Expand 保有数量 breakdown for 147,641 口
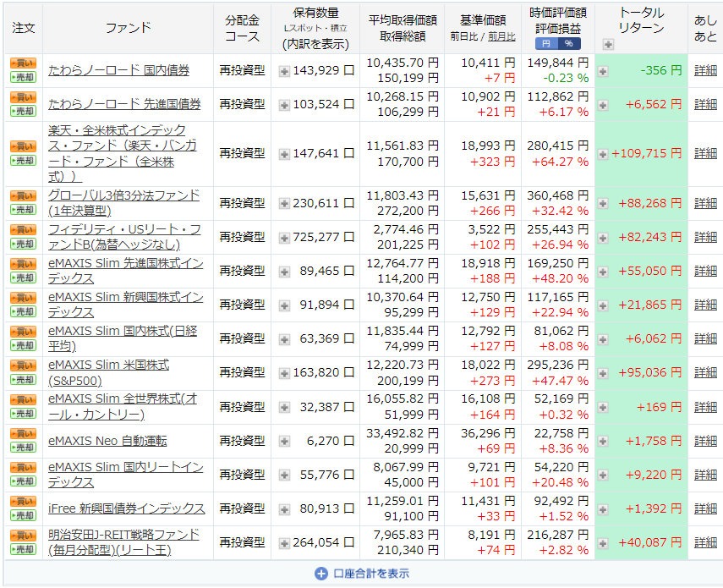This screenshot has width=723, height=588. (284, 154)
